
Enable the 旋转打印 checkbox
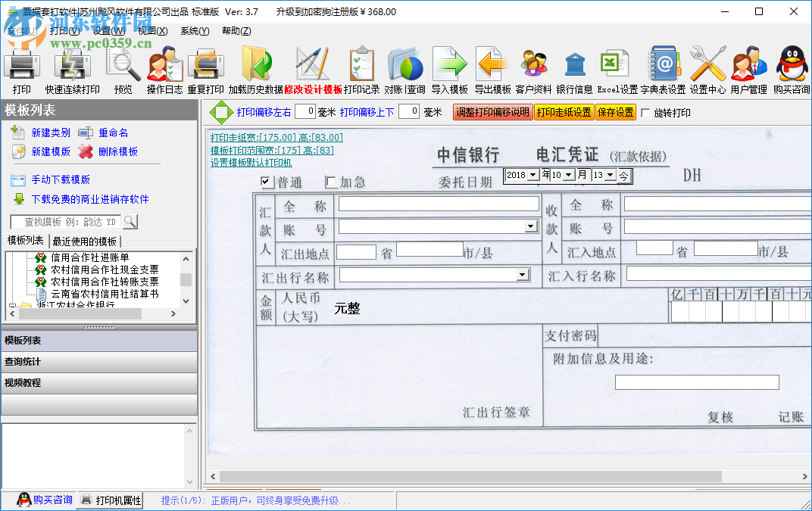click(646, 113)
